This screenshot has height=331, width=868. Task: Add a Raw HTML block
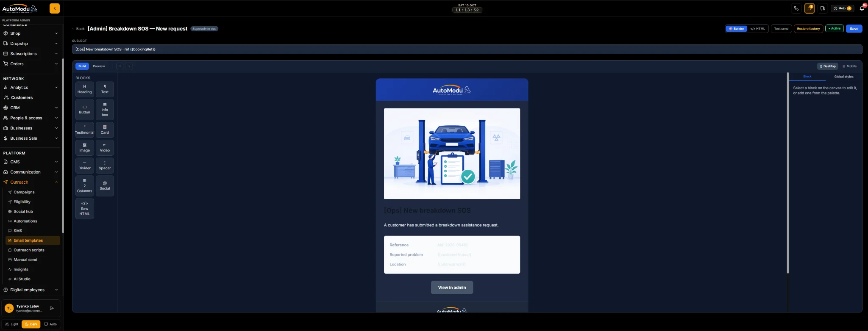point(84,209)
